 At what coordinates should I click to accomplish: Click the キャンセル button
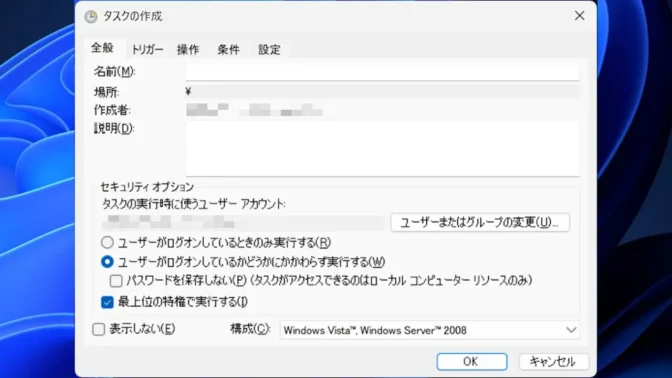click(553, 362)
